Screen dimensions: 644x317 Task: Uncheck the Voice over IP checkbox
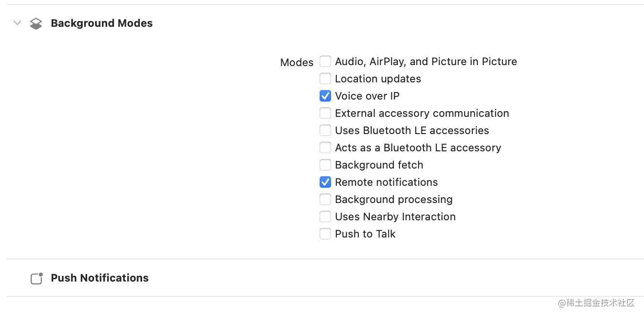pyautogui.click(x=325, y=96)
